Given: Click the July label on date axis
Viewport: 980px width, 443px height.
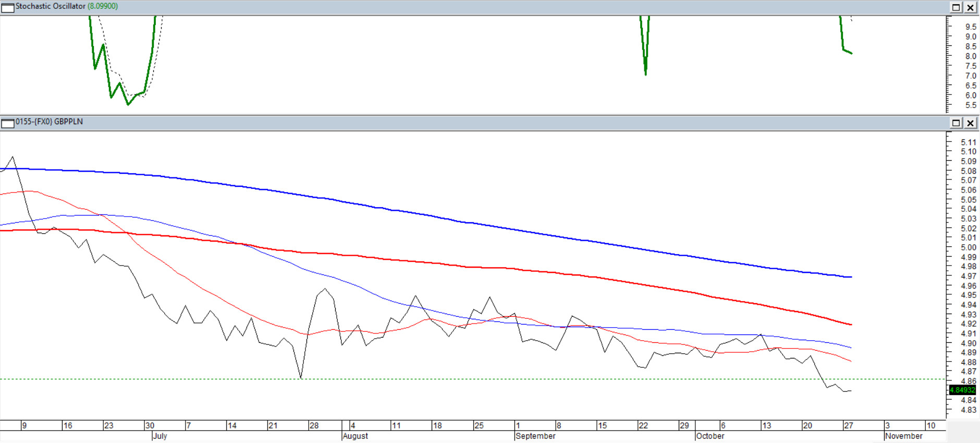Looking at the screenshot, I should 160,436.
